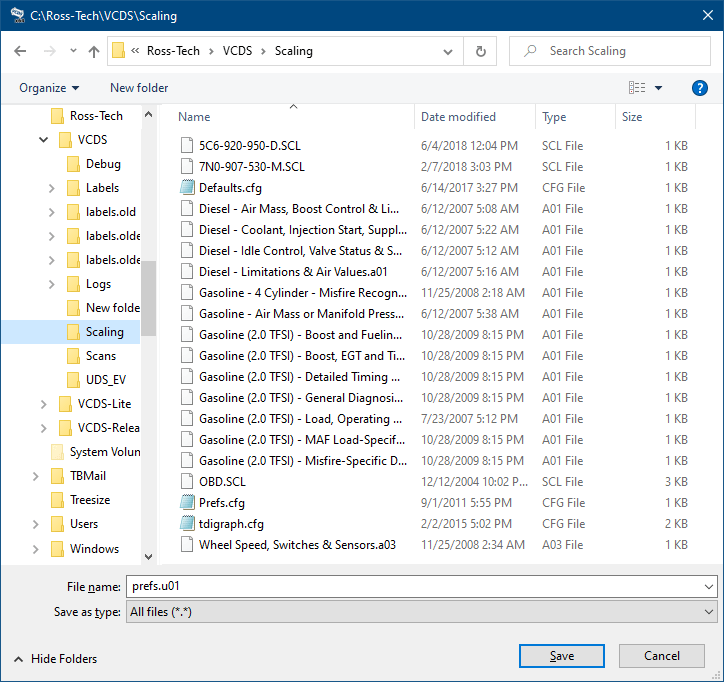
Task: Click the Treesize folder icon
Action: 57,500
